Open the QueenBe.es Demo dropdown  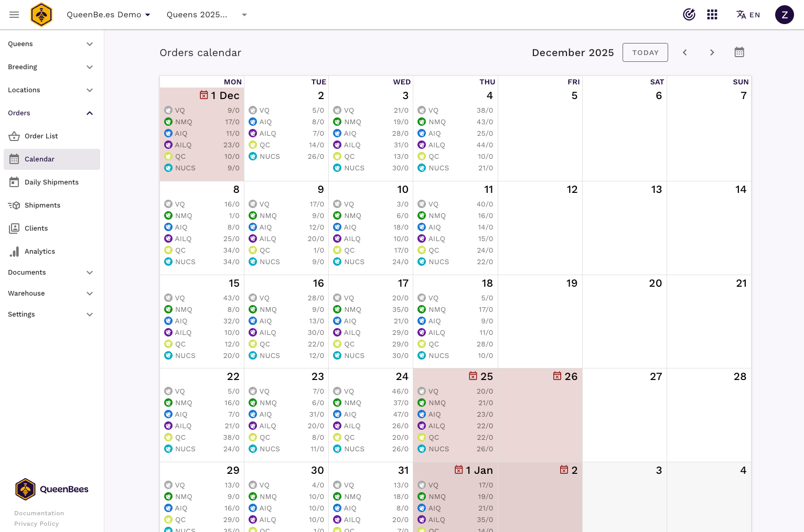click(x=108, y=15)
